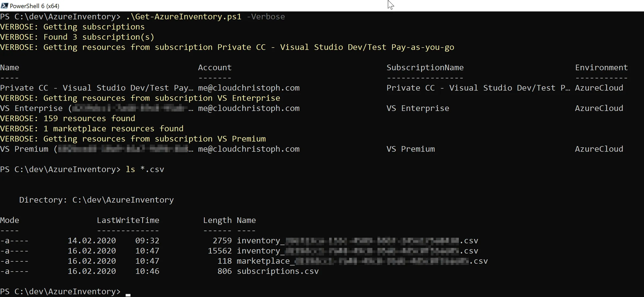Click 'Getting resources from subscription VS Enterprise' line
Screen dimensions: 644x297
(140, 98)
